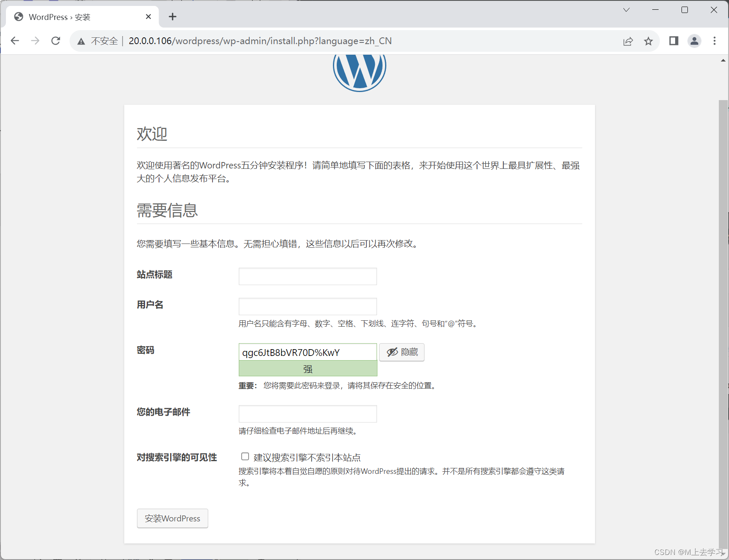Reload the WordPress install page

pyautogui.click(x=56, y=41)
